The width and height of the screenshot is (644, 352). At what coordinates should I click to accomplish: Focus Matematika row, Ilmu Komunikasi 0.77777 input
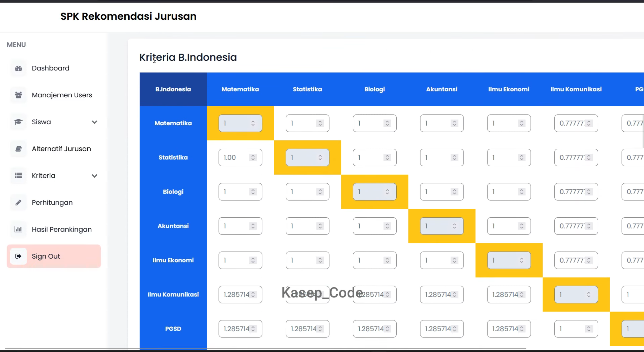click(x=576, y=123)
